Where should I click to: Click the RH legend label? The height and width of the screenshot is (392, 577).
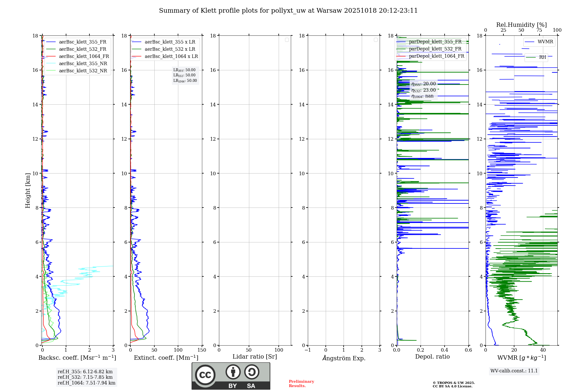coord(542,57)
